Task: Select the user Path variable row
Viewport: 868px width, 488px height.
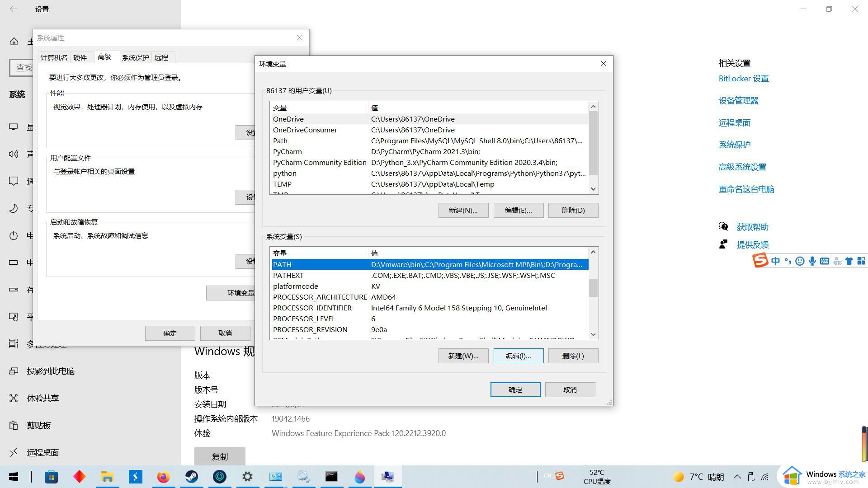Action: [x=430, y=141]
